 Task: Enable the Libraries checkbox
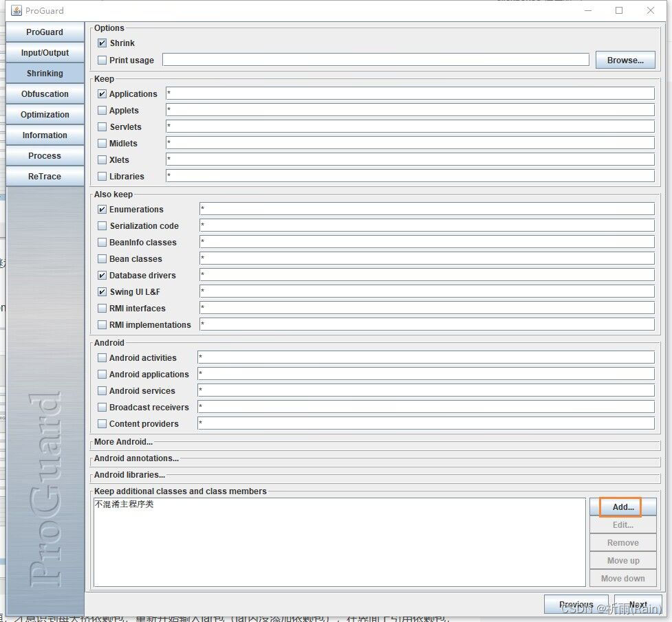[102, 177]
